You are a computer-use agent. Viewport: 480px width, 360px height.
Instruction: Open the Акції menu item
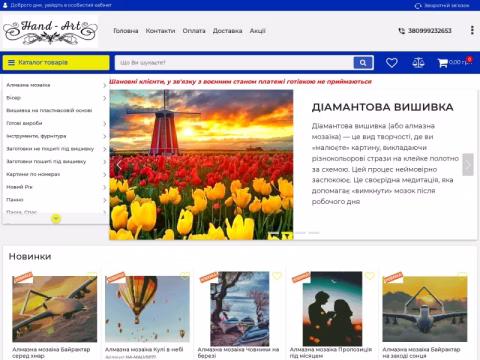pos(257,31)
